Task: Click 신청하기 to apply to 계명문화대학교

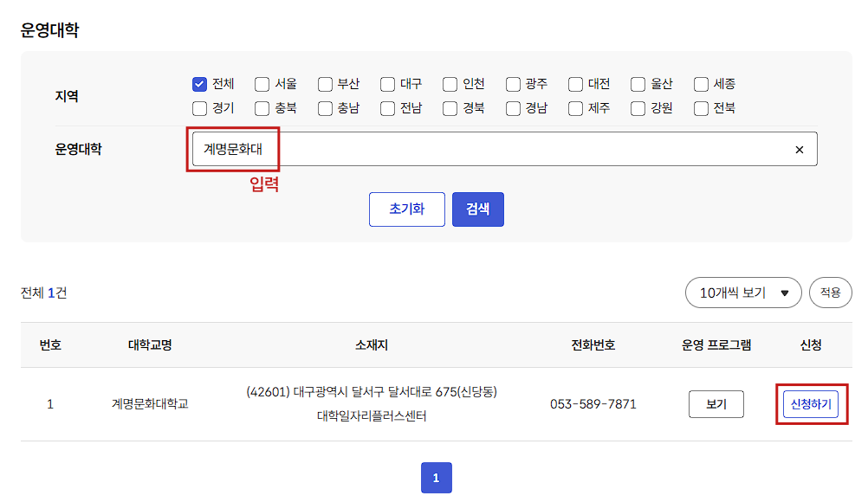Action: pyautogui.click(x=811, y=403)
